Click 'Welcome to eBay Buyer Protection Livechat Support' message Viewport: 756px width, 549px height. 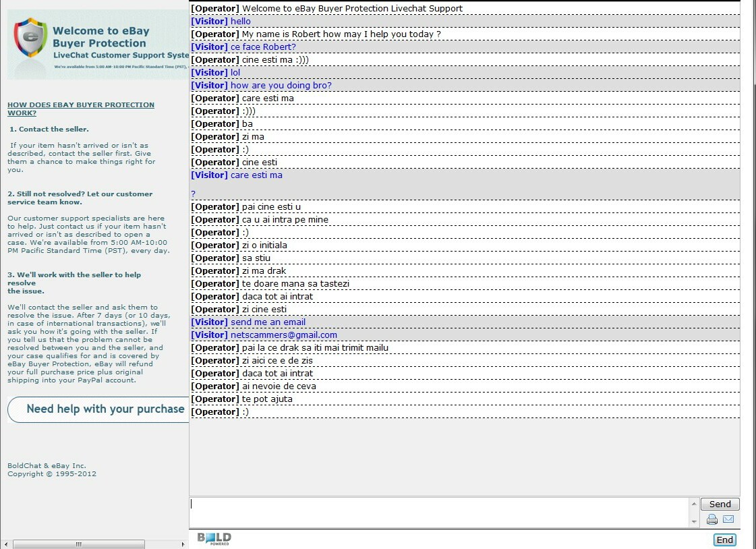click(x=353, y=9)
